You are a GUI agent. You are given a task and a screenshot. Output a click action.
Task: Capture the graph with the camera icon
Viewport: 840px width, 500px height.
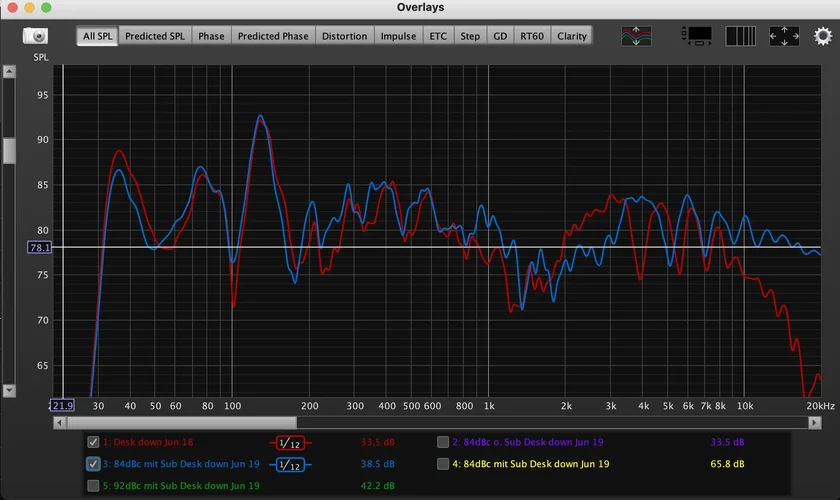(x=35, y=35)
